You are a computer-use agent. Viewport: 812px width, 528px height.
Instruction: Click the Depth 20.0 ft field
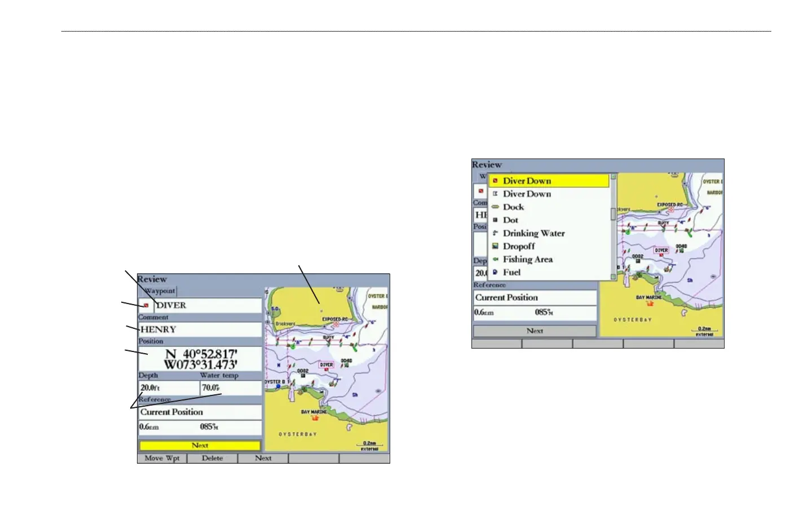pos(168,388)
